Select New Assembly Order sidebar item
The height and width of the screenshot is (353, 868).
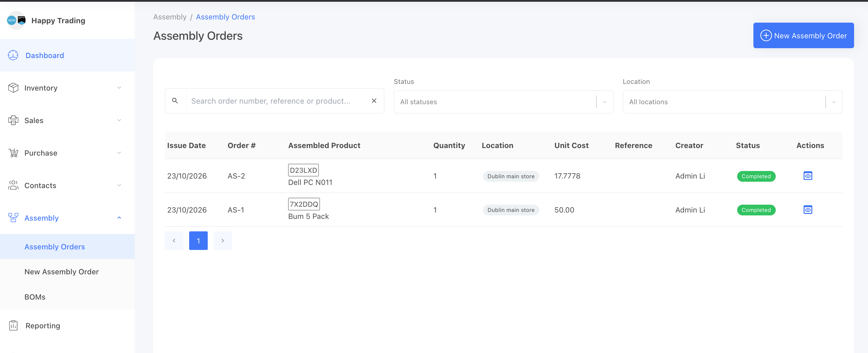[x=62, y=272]
